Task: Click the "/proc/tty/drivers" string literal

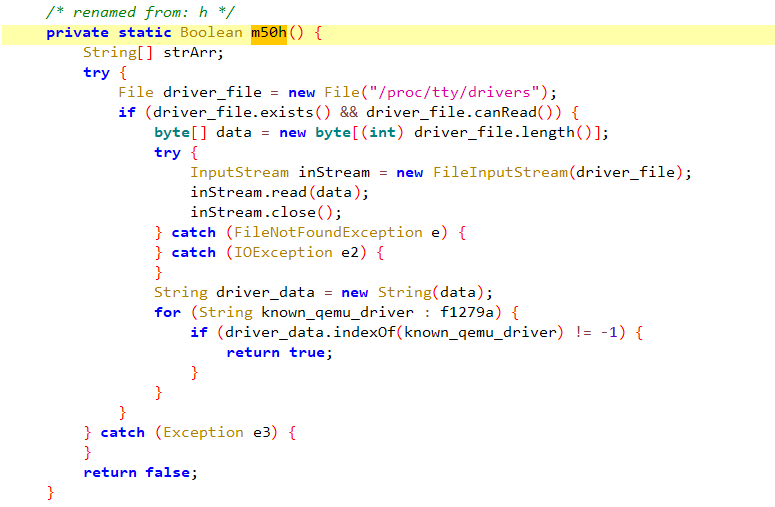Action: pyautogui.click(x=454, y=92)
